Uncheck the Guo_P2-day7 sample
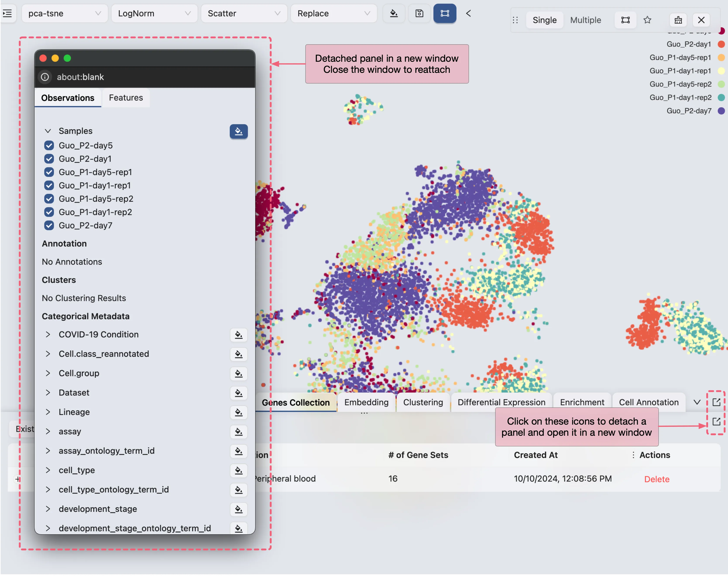 [x=49, y=225]
